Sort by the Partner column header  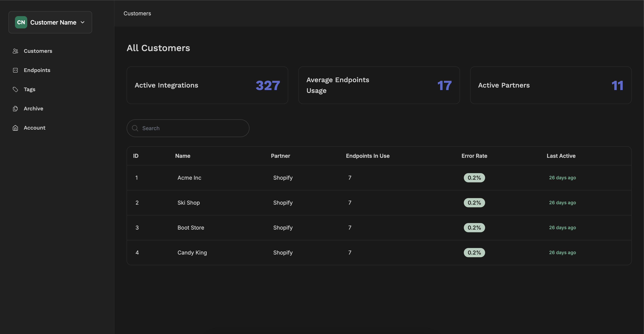tap(281, 156)
